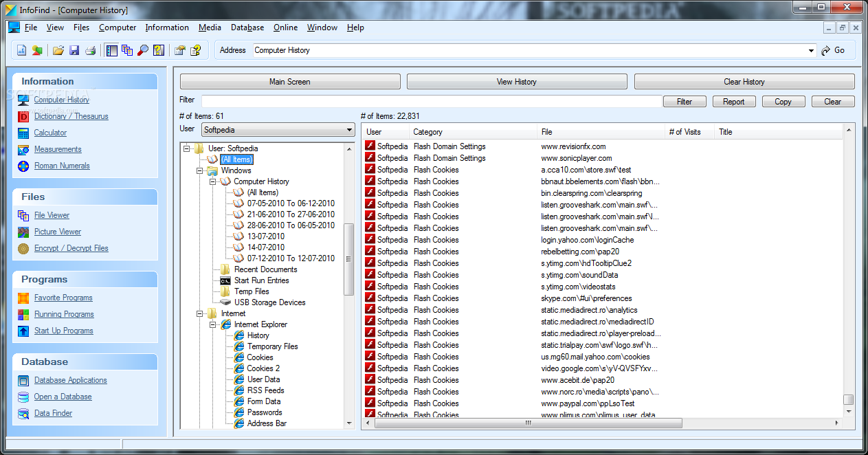This screenshot has width=868, height=455.
Task: Click the question mark panel icon
Action: point(159,50)
